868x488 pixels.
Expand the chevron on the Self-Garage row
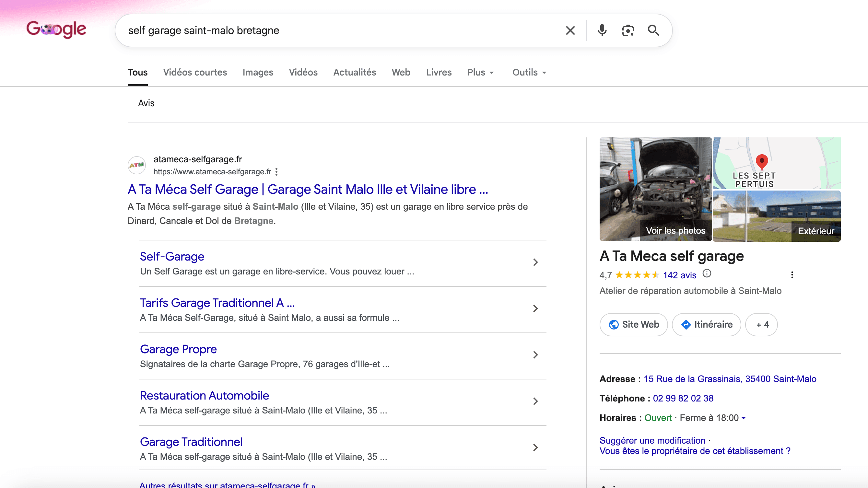[x=535, y=262]
